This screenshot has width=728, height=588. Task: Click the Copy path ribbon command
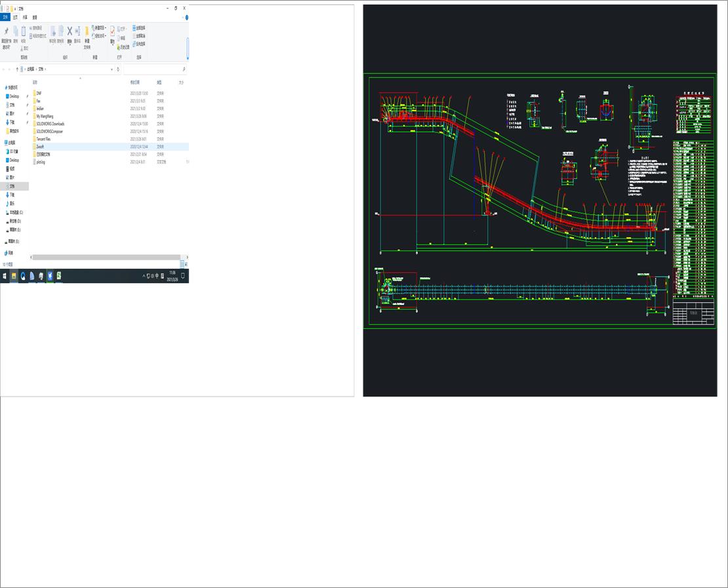[36, 28]
